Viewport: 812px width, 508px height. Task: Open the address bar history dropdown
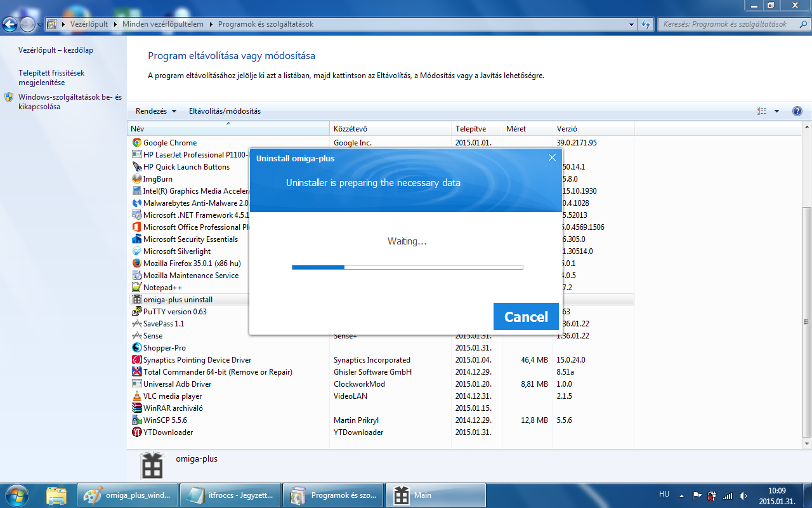point(631,24)
